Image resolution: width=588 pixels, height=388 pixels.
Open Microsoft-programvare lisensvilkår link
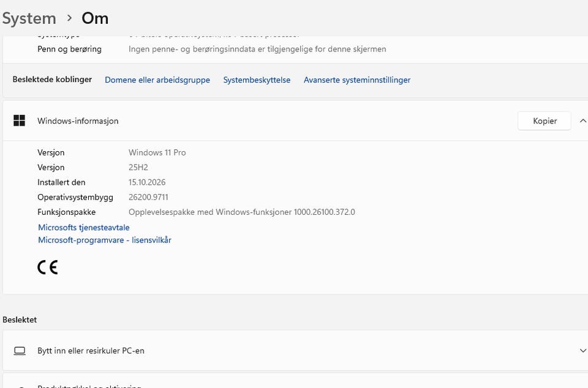coord(105,240)
